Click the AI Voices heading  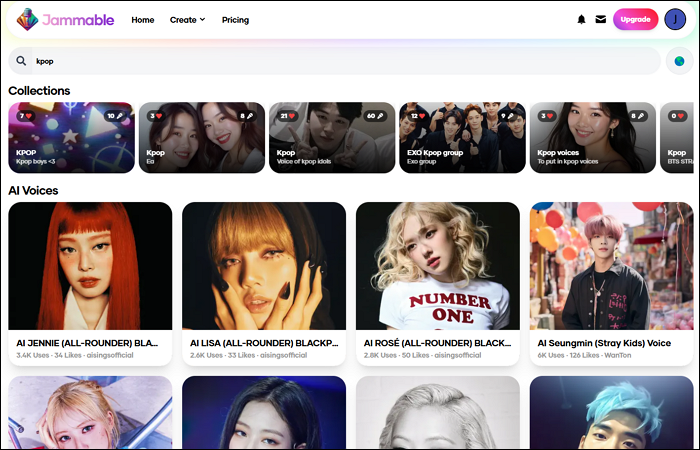coord(33,191)
